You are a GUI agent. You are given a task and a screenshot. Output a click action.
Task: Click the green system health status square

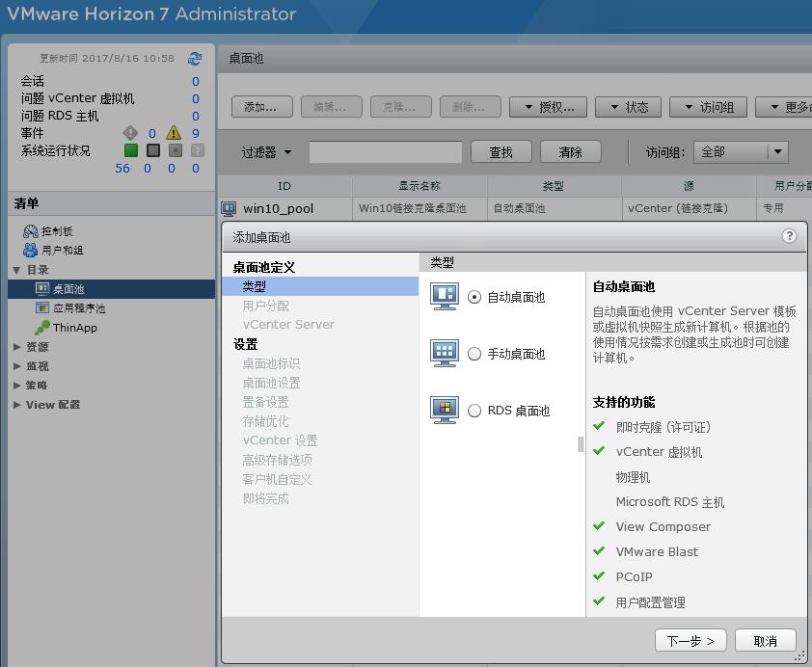(x=130, y=149)
